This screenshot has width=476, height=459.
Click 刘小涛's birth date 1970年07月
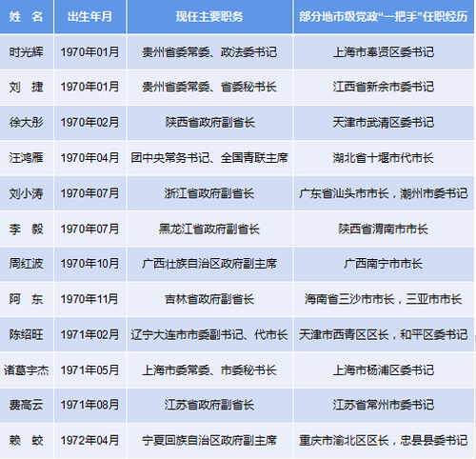90,193
